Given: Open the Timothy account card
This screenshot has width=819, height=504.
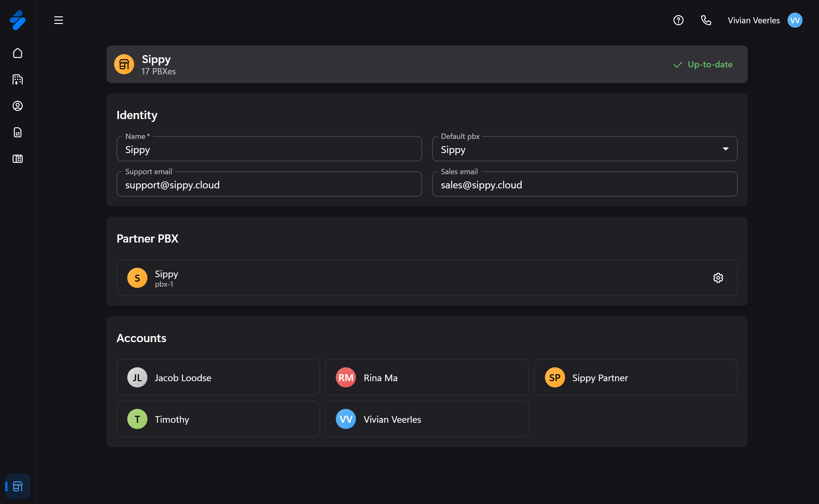Looking at the screenshot, I should [218, 419].
